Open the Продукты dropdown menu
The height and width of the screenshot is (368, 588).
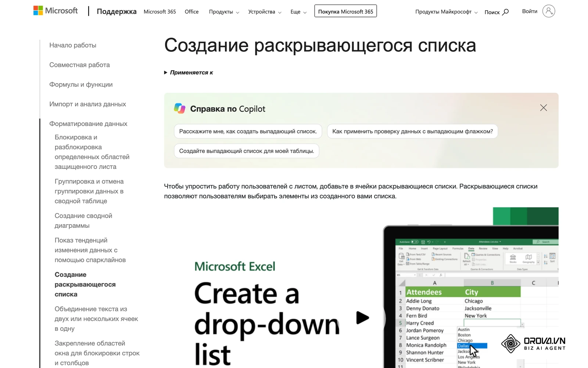[x=224, y=12]
